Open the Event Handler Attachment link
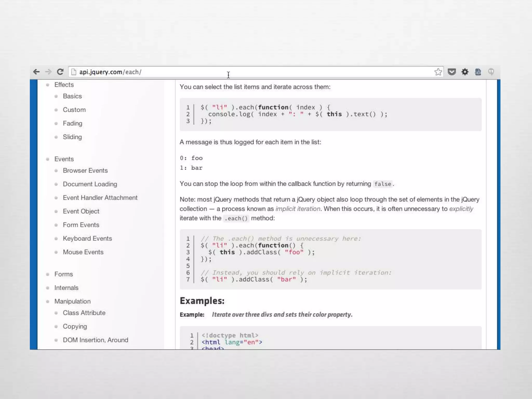Image resolution: width=532 pixels, height=399 pixels. 100,198
